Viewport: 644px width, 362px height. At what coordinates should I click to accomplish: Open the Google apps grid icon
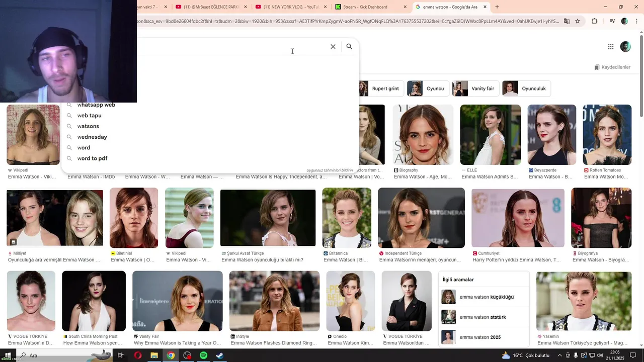click(610, 47)
